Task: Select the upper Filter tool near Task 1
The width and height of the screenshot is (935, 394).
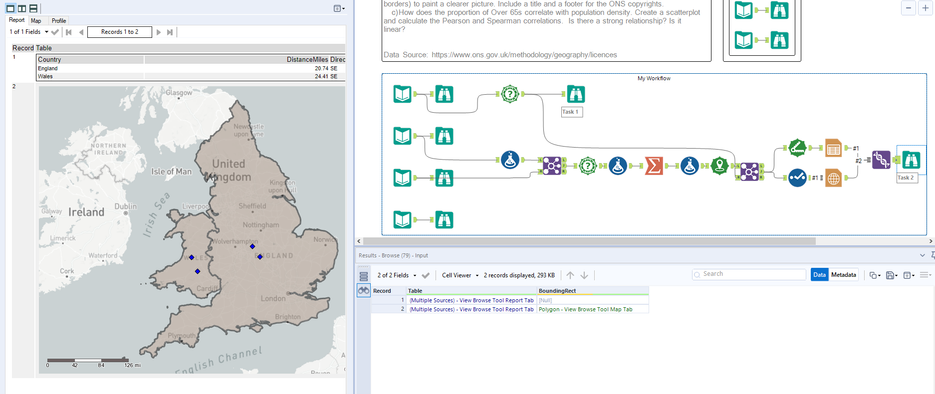Action: [x=509, y=94]
